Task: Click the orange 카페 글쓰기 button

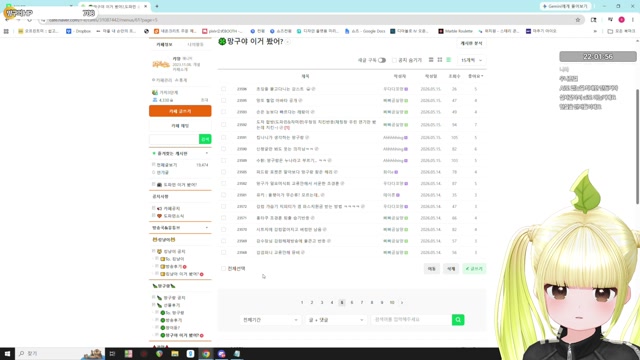Action: click(180, 111)
